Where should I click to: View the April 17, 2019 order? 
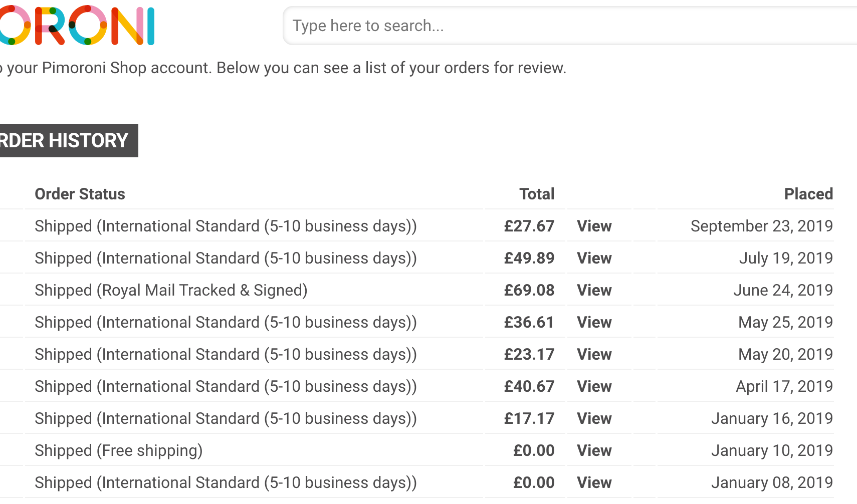(594, 387)
